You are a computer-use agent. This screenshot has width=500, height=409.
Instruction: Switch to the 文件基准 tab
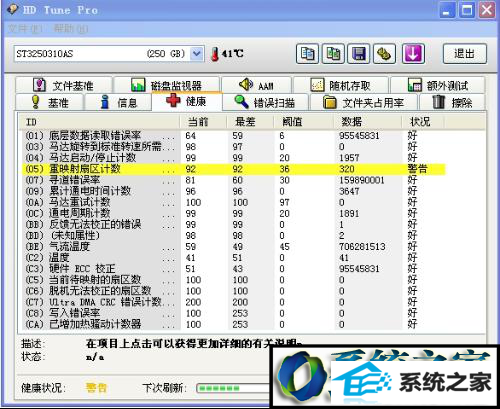pyautogui.click(x=64, y=85)
